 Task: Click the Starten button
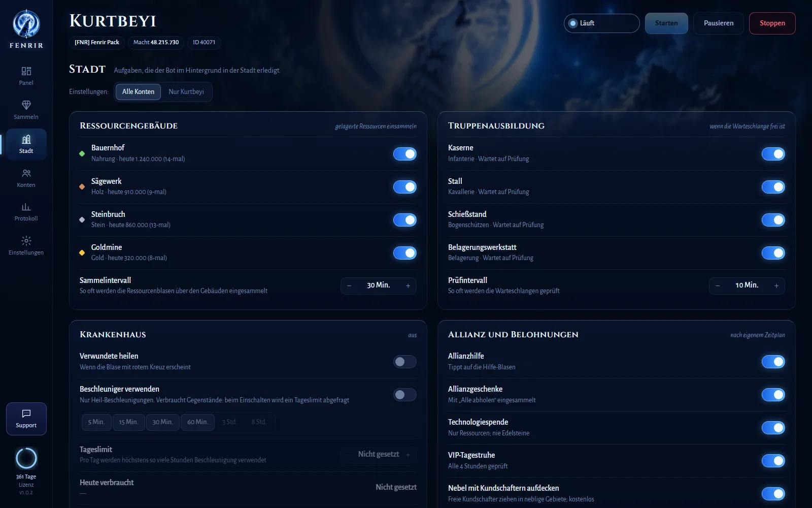tap(666, 23)
